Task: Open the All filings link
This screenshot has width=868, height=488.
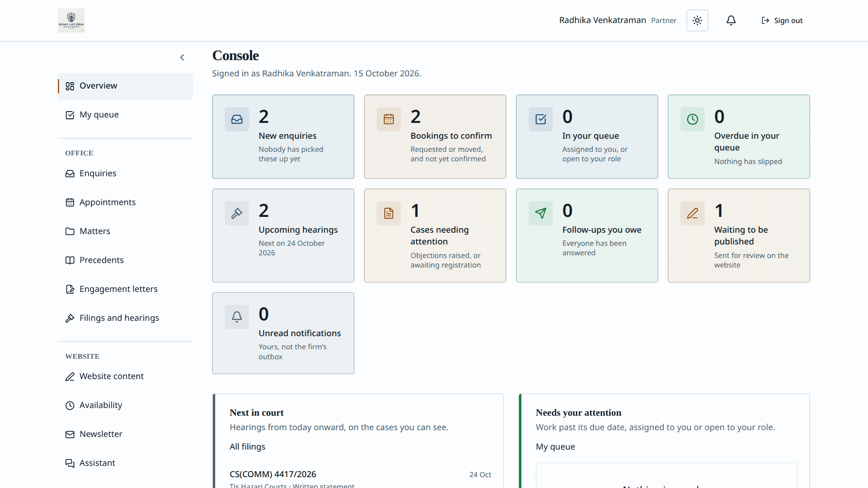Action: tap(247, 447)
